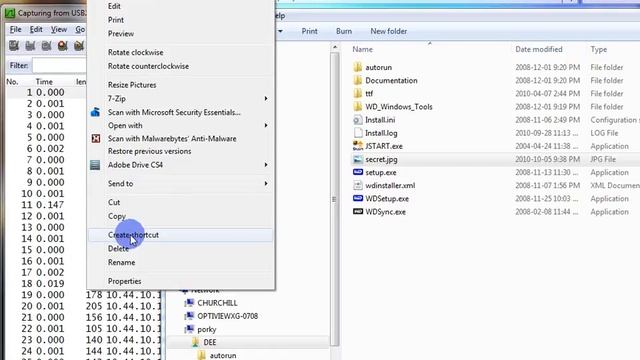The height and width of the screenshot is (360, 640).
Task: Choose Copy from the context menu
Action: tap(117, 216)
